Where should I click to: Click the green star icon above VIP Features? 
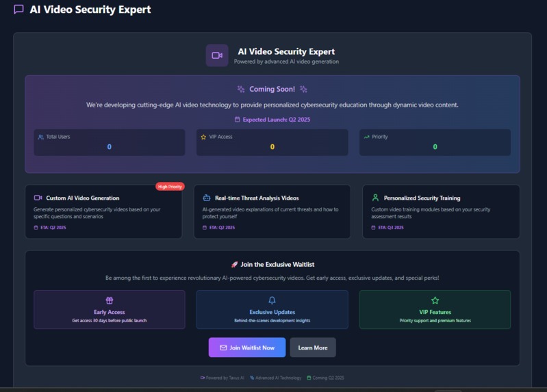coord(435,300)
